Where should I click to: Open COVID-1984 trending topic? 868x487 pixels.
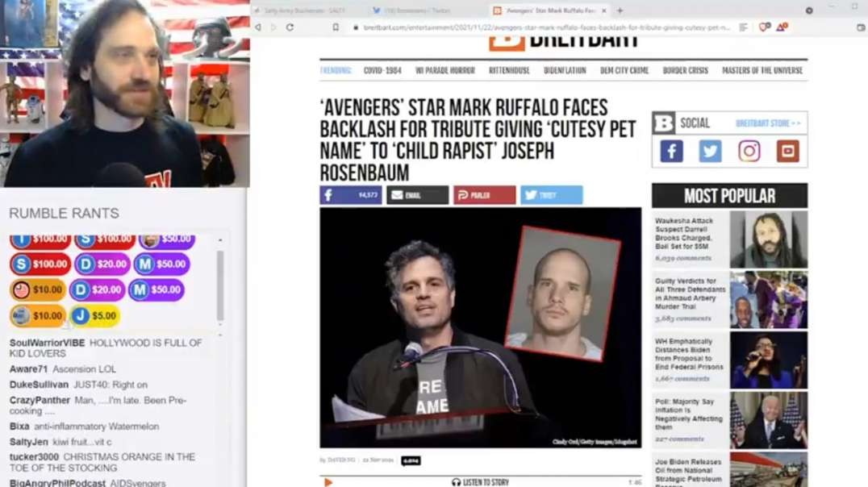tap(382, 70)
